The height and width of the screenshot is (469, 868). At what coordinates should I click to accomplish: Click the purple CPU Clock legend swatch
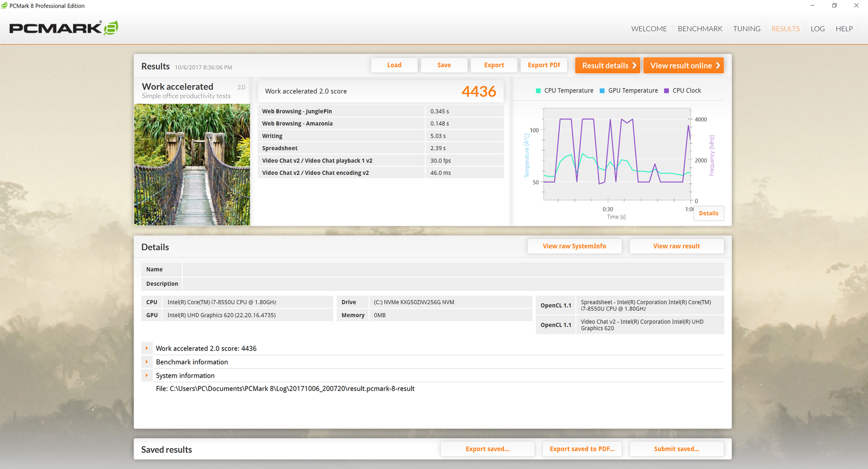point(666,91)
